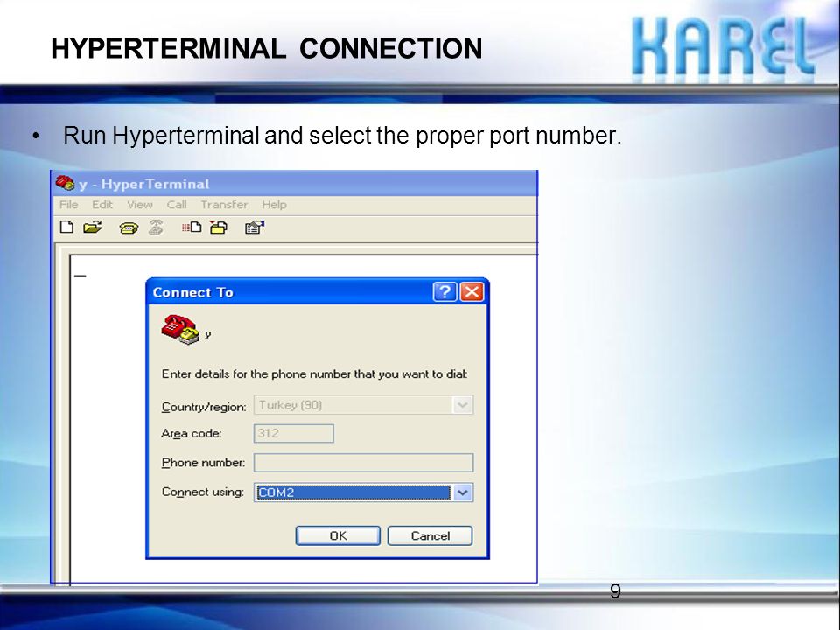Click the New connection toolbar icon
Image resolution: width=840 pixels, height=630 pixels.
pos(66,227)
